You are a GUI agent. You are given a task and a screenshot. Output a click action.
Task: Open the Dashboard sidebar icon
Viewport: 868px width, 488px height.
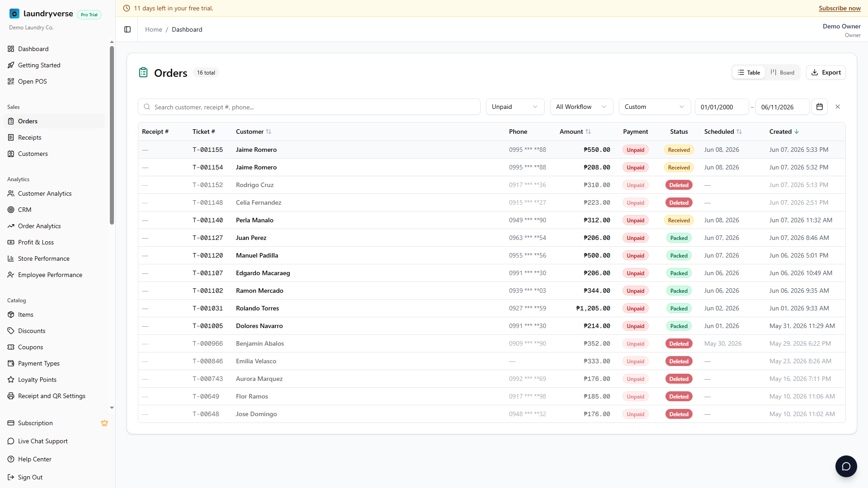pos(11,49)
